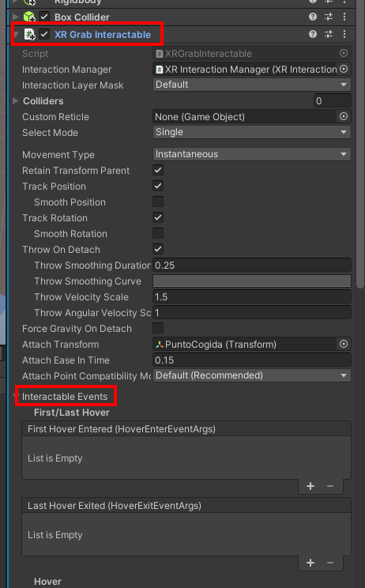Open Movement Type dropdown
The width and height of the screenshot is (365, 588).
(x=252, y=154)
